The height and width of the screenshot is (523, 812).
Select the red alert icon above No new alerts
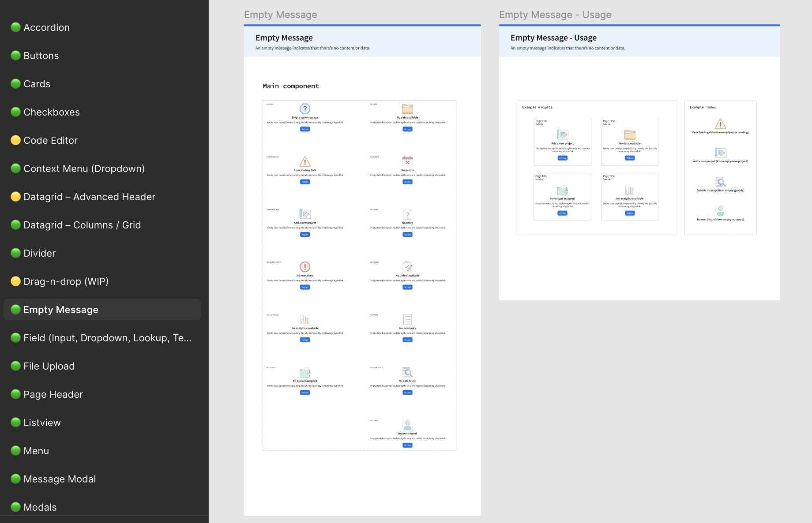(305, 267)
